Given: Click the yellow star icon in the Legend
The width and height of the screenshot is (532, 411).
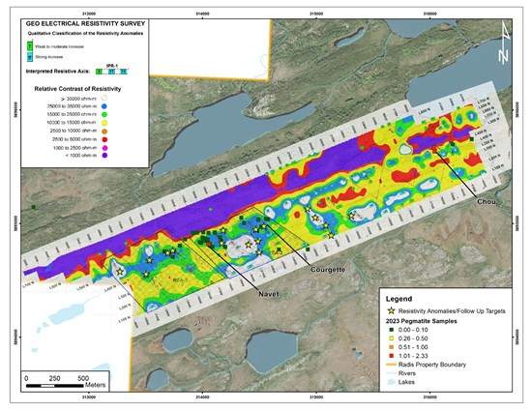Looking at the screenshot, I should click(392, 310).
